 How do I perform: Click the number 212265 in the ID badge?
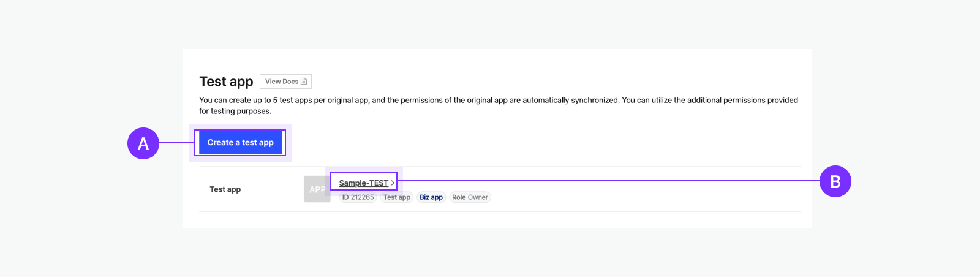click(x=362, y=197)
